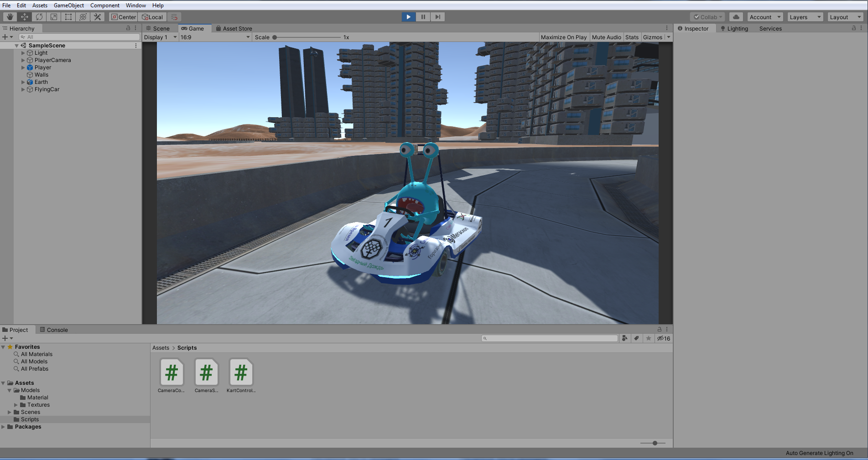
Task: Toggle Mute Audio in Game view
Action: [606, 37]
